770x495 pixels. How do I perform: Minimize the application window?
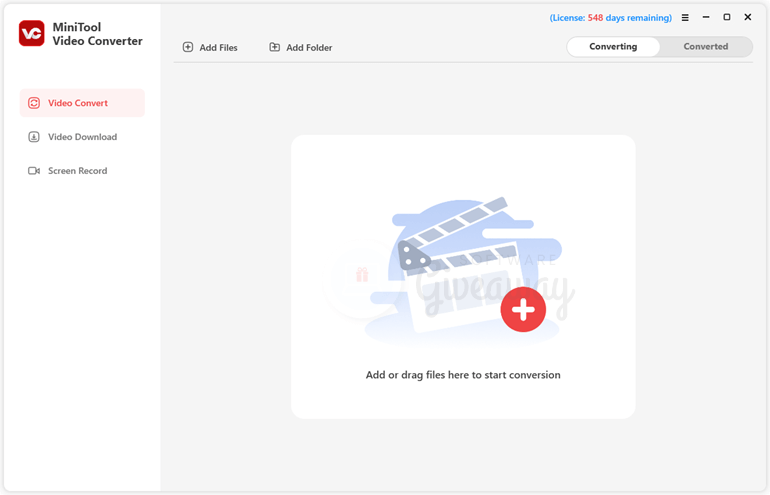click(706, 17)
